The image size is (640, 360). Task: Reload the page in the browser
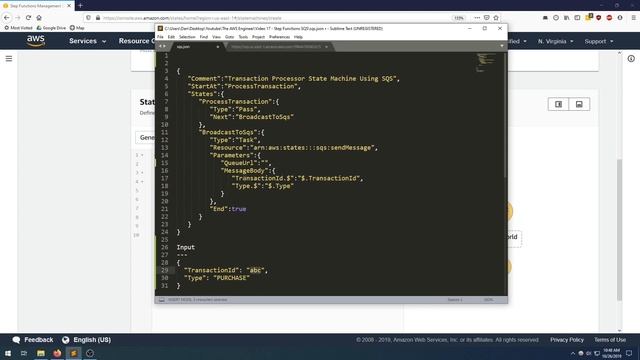[x=28, y=18]
